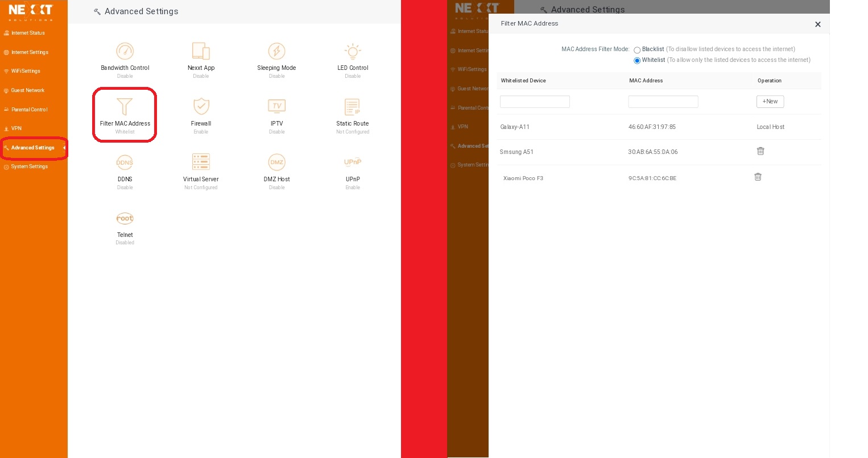Click the Whitelisted Device name input field
Screen dimensions: 868x458
click(x=535, y=102)
